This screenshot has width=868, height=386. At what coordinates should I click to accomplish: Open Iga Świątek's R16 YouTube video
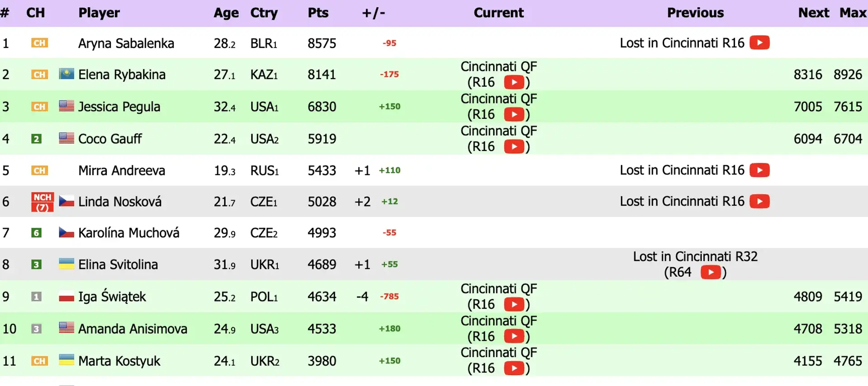[x=514, y=304]
